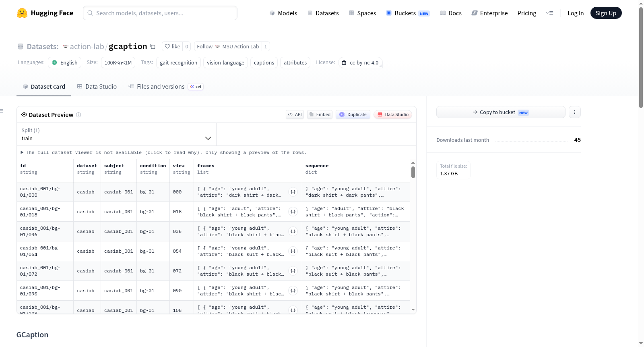Click the Sign Up button
Viewport: 644px width, 347px height.
(x=606, y=13)
